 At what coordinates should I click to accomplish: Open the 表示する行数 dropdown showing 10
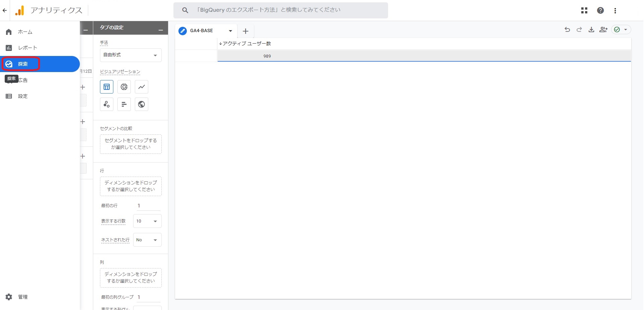point(147,221)
